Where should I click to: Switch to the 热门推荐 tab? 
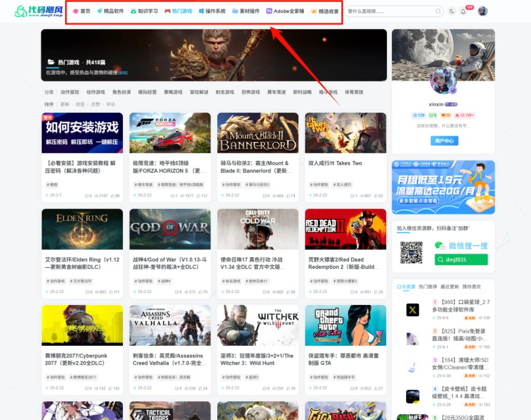click(x=428, y=287)
